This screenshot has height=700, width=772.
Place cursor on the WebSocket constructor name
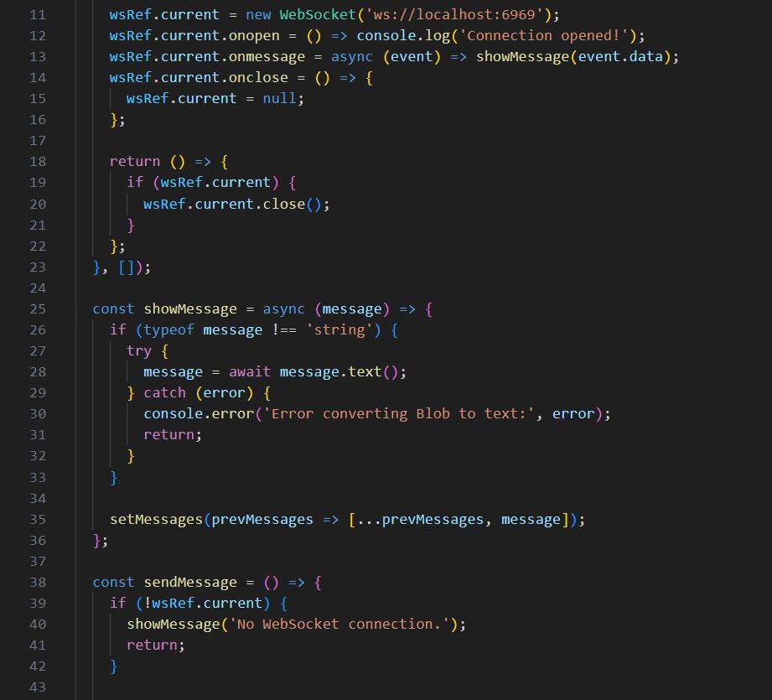tap(318, 15)
